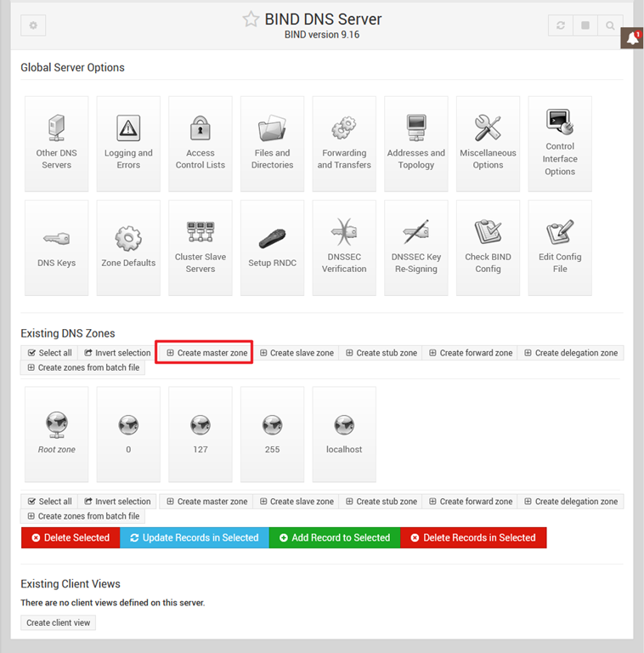Open Setup RNDC

273,247
